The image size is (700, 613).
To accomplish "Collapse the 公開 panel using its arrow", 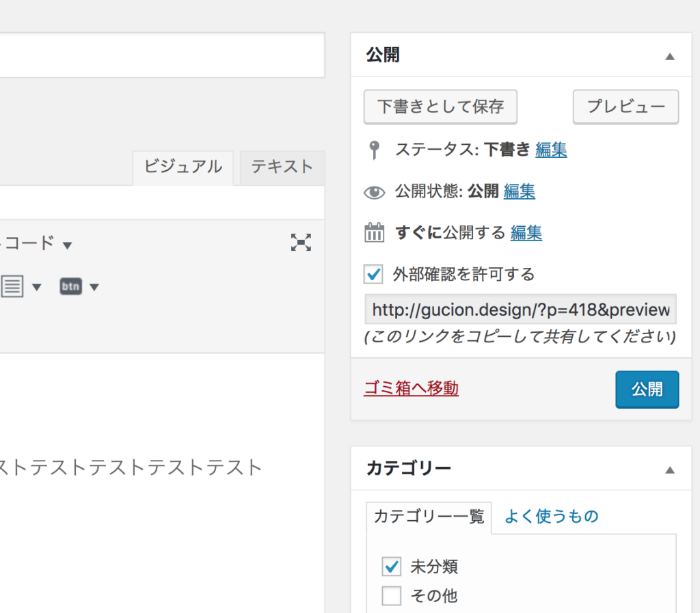I will (x=670, y=56).
